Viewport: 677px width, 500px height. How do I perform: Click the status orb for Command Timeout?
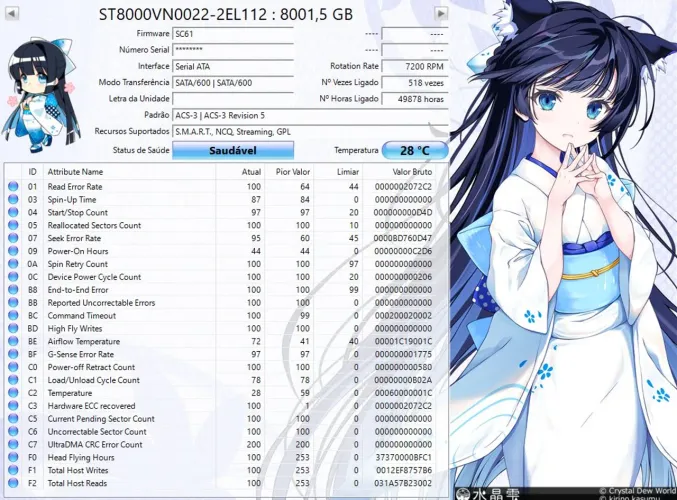tap(13, 316)
